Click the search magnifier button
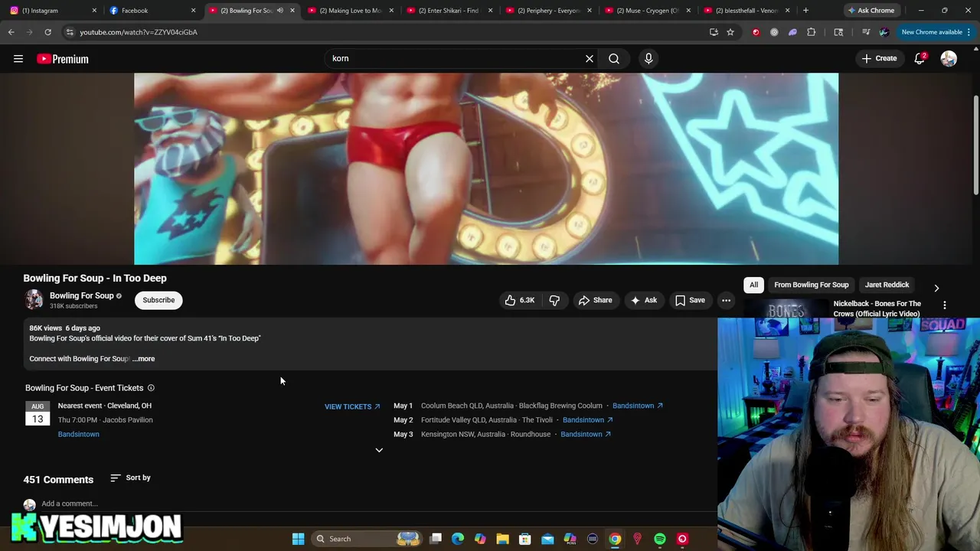Viewport: 980px width, 551px height. tap(614, 58)
